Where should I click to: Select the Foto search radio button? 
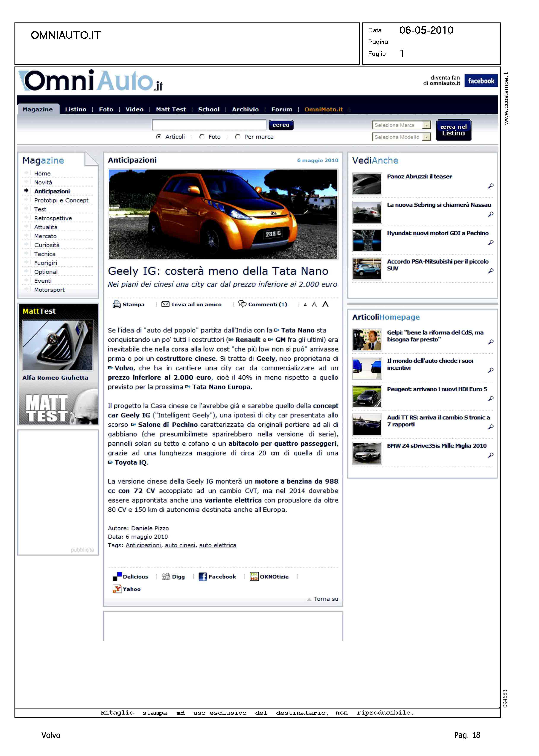[x=202, y=136]
